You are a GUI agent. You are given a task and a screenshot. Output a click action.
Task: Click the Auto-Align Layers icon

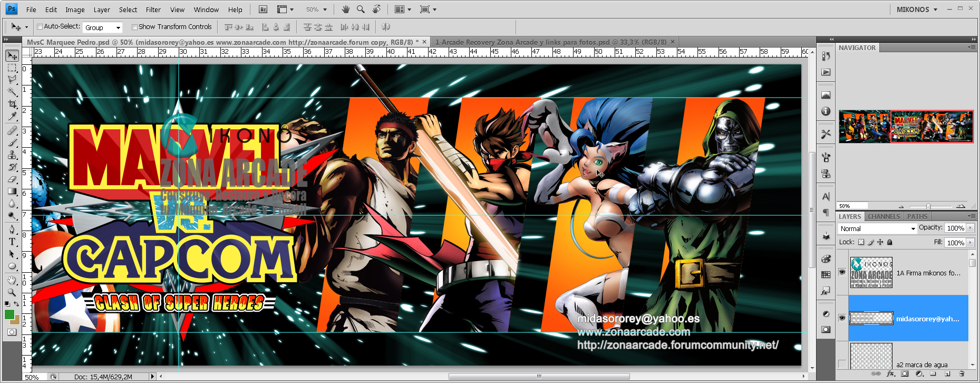click(x=386, y=27)
